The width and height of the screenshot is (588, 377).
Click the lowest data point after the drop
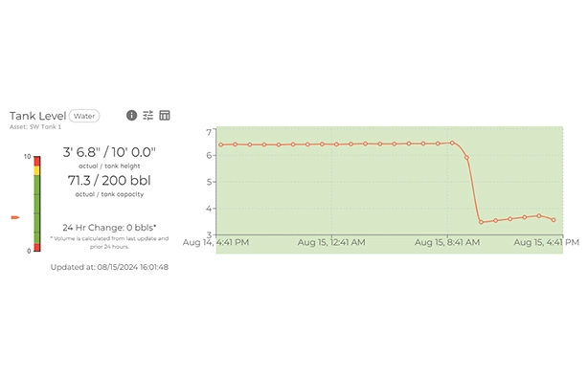point(481,222)
